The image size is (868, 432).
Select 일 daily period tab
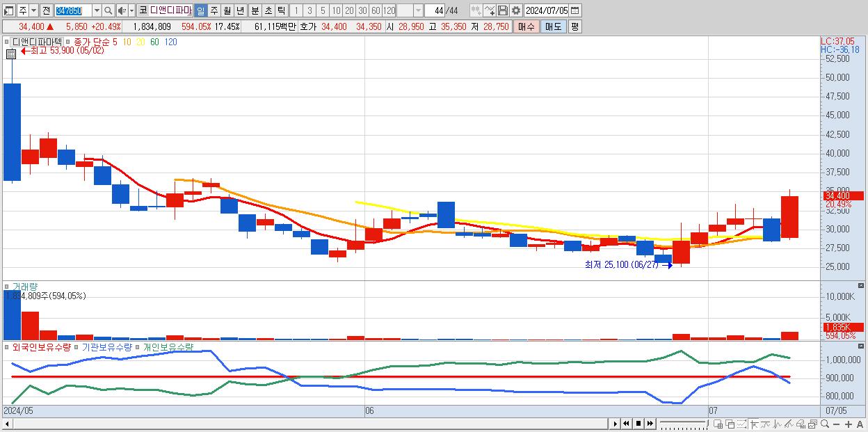(x=200, y=10)
